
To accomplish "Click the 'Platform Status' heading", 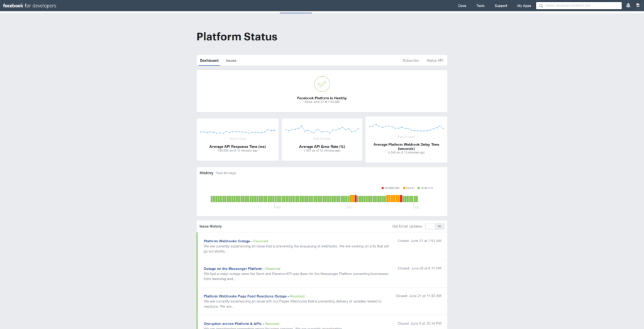I will pos(237,36).
